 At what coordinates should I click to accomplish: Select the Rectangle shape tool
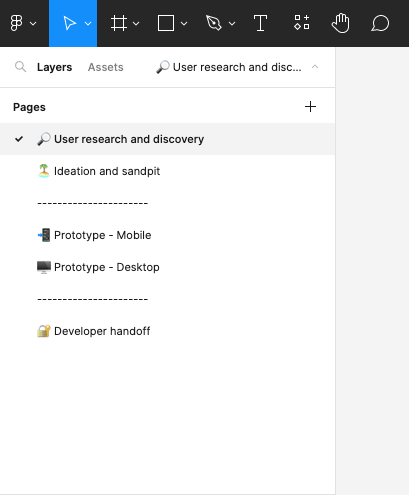[166, 23]
